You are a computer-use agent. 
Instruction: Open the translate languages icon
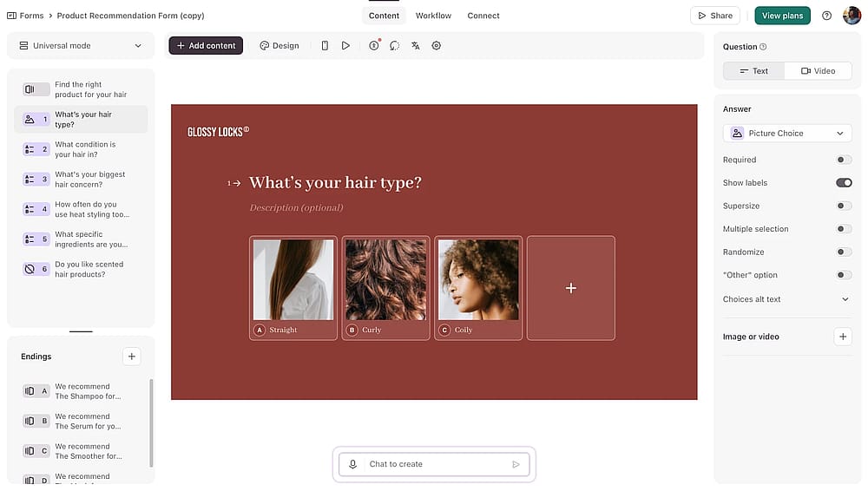pyautogui.click(x=415, y=46)
